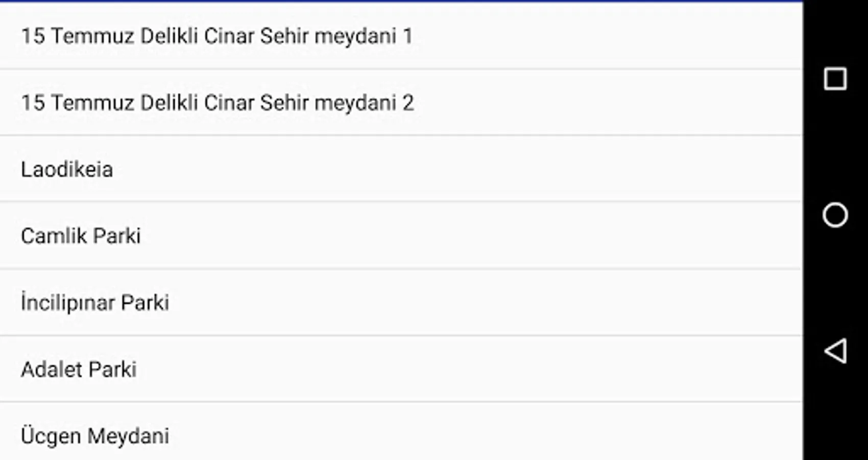Open recent apps via square icon

coord(835,79)
